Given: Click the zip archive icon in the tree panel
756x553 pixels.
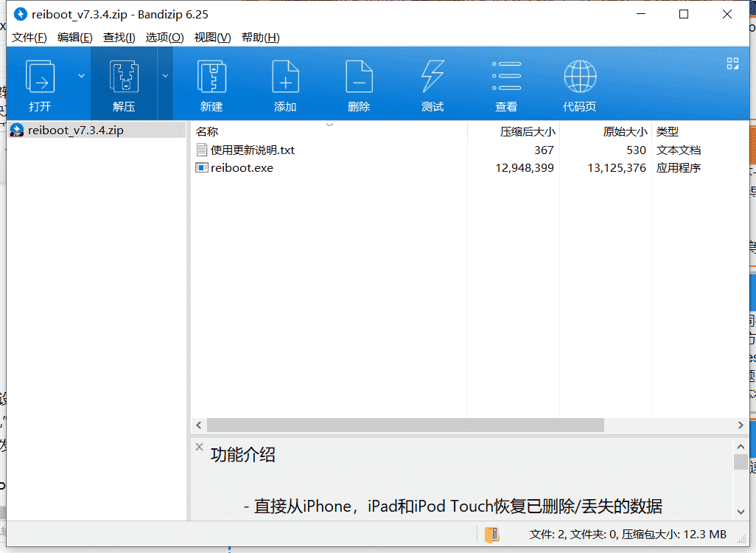Looking at the screenshot, I should tap(17, 131).
